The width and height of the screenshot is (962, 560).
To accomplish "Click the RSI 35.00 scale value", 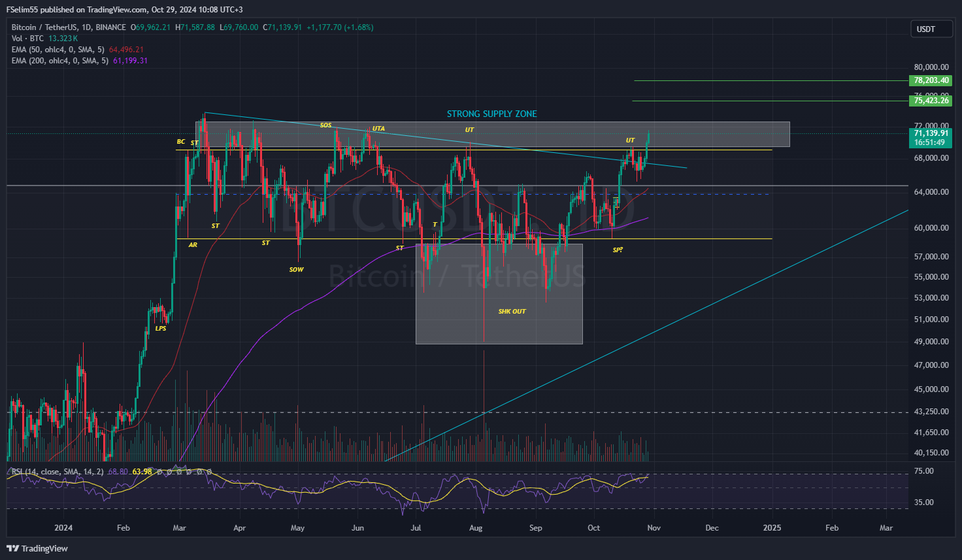I will coord(923,502).
